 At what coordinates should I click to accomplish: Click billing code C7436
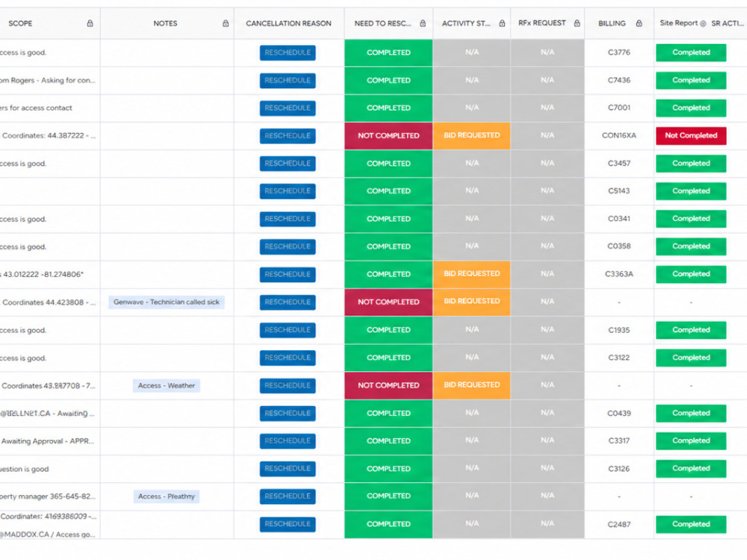coord(619,81)
